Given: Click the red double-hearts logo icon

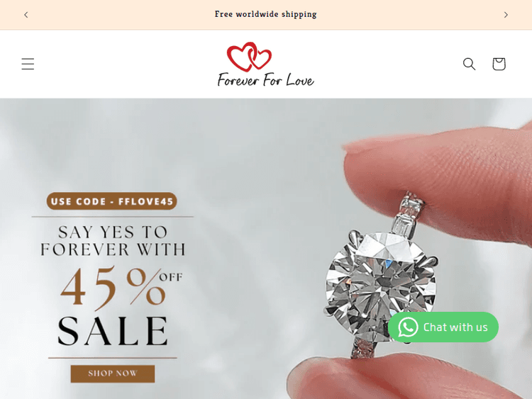Looking at the screenshot, I should coord(249,56).
